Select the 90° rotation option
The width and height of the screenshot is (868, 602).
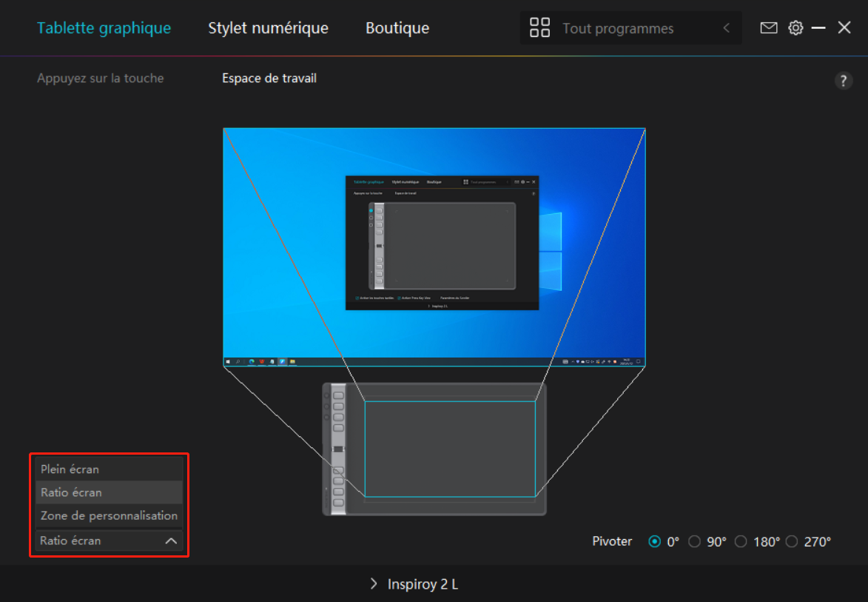[x=694, y=541]
